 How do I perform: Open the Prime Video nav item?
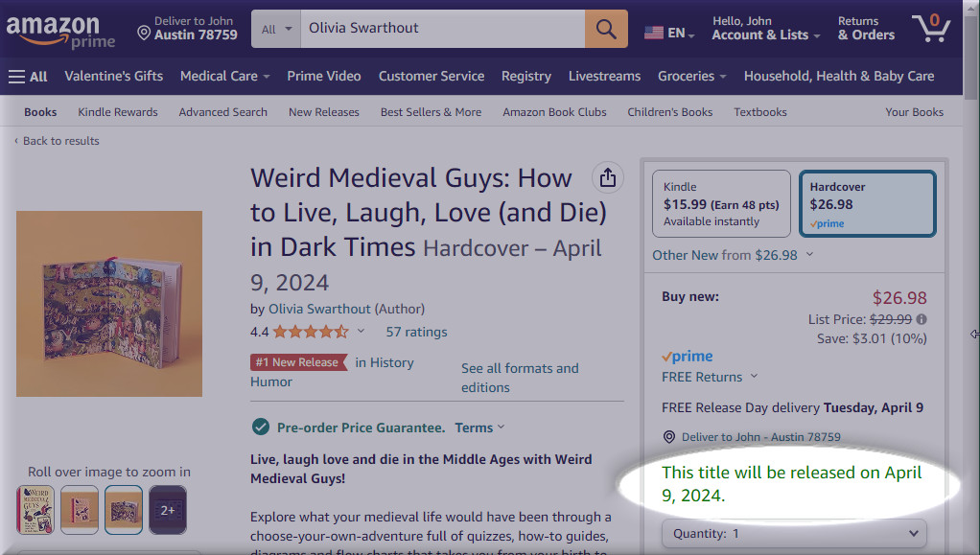click(324, 76)
